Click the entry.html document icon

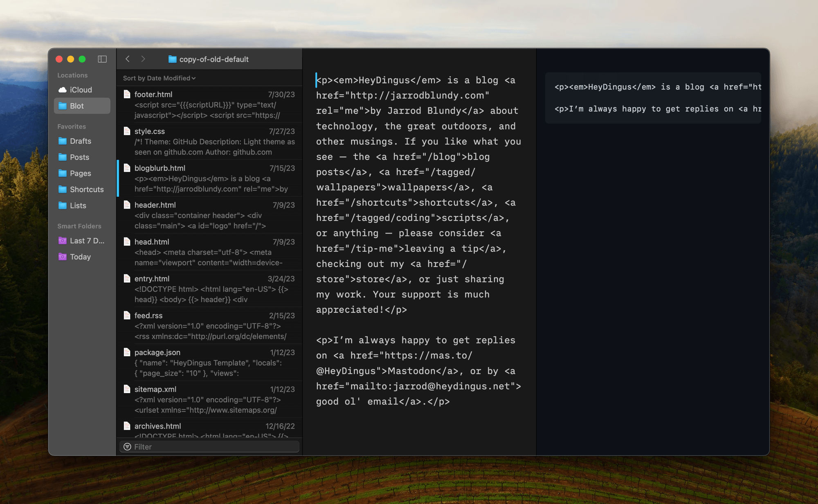[127, 279]
